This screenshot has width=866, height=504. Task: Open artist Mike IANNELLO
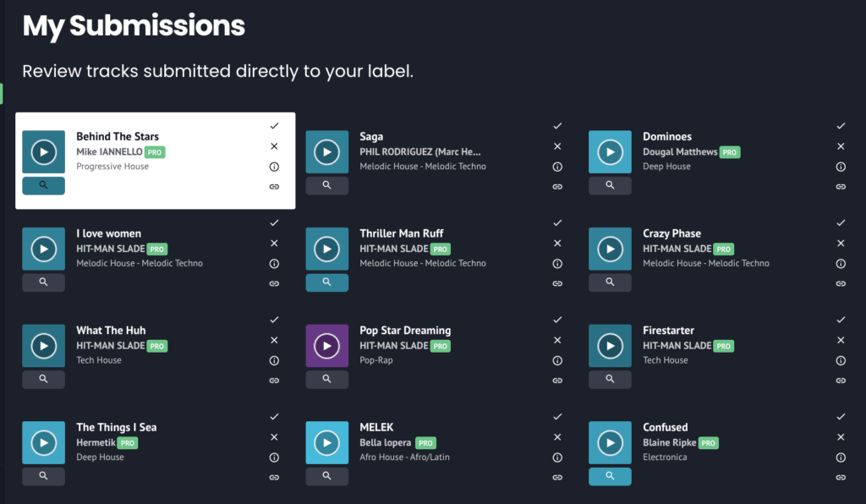pos(109,152)
